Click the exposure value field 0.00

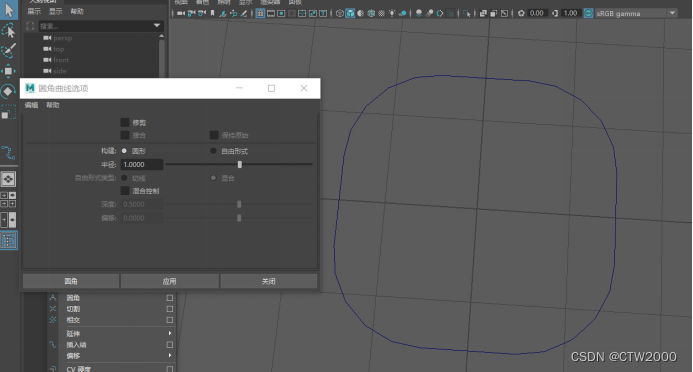click(x=537, y=13)
